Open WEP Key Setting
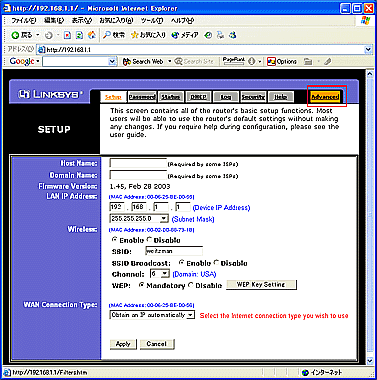The height and width of the screenshot is (380, 377). (261, 285)
